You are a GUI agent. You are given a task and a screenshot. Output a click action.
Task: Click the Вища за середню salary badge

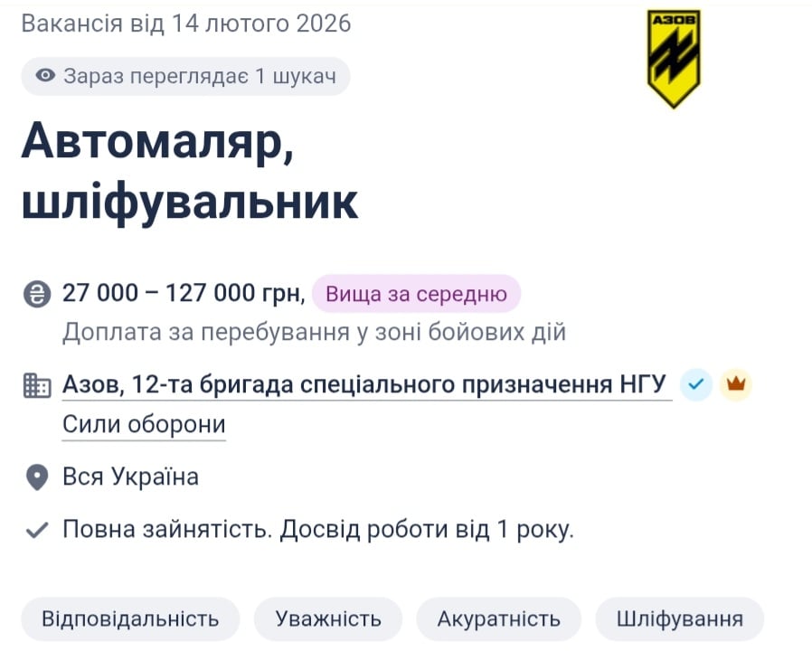(x=416, y=293)
